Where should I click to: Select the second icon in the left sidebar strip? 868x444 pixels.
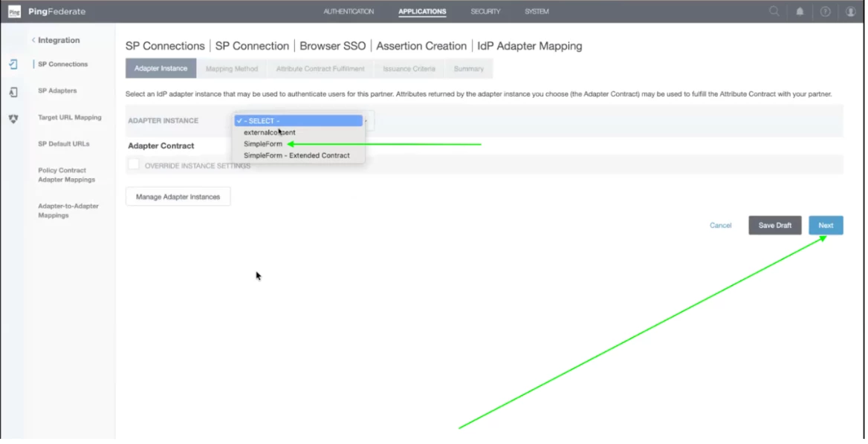13,92
